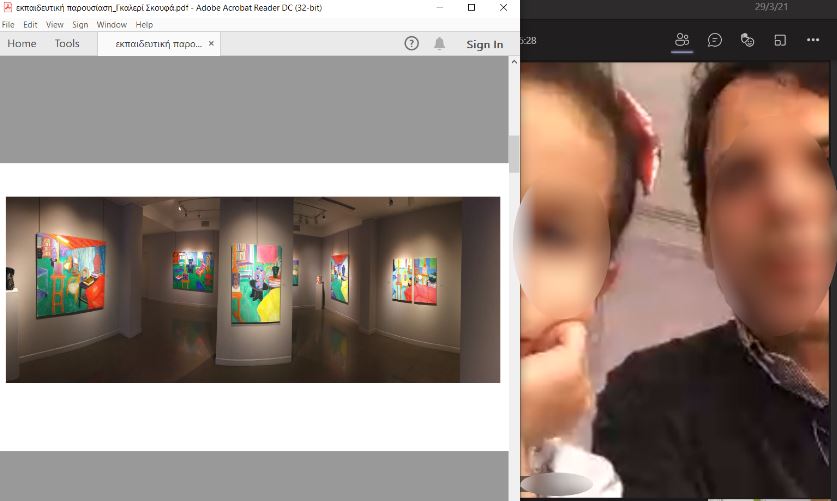The image size is (837, 501).
Task: Click the vertical scrollbar thumb in Acrobat
Action: point(514,154)
